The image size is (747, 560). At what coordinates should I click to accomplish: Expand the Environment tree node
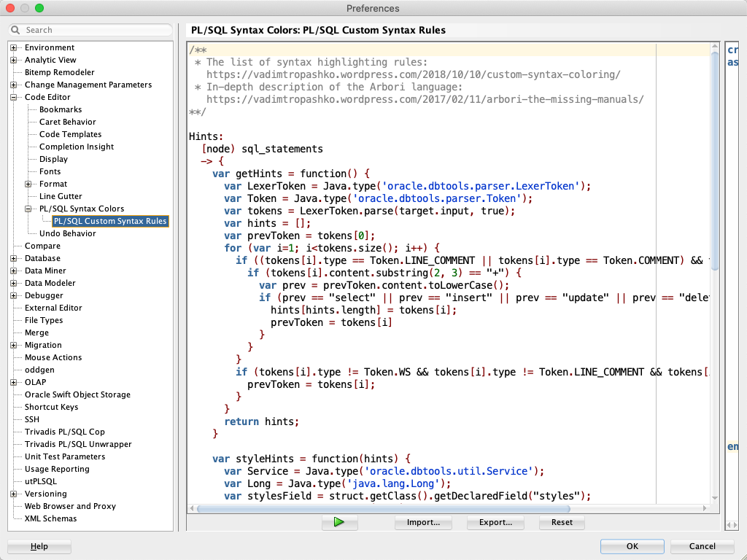click(x=14, y=47)
